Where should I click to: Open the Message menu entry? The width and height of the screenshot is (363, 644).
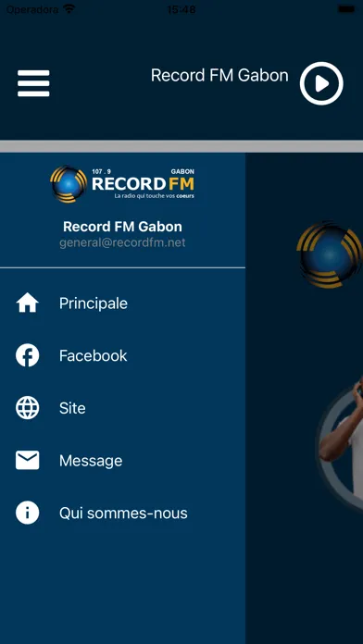[x=122, y=461]
